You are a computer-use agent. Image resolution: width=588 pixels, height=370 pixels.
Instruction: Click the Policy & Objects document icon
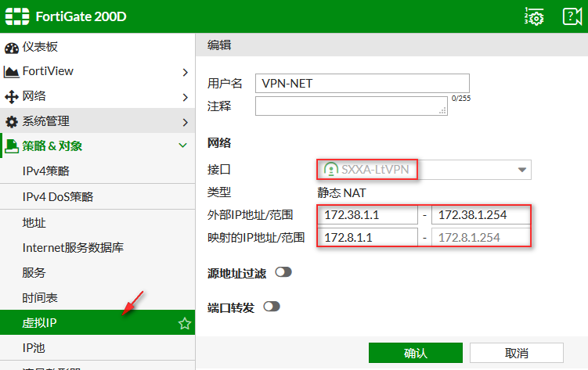12,146
